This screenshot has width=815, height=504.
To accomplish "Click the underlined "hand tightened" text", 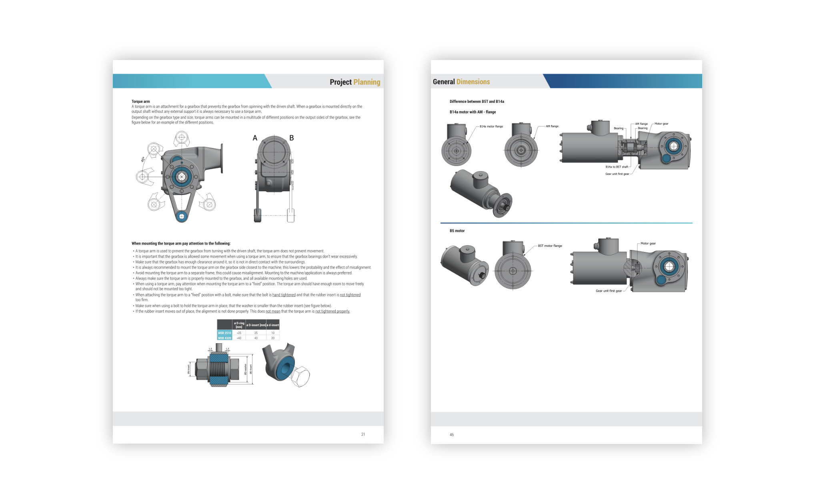I will click(284, 295).
